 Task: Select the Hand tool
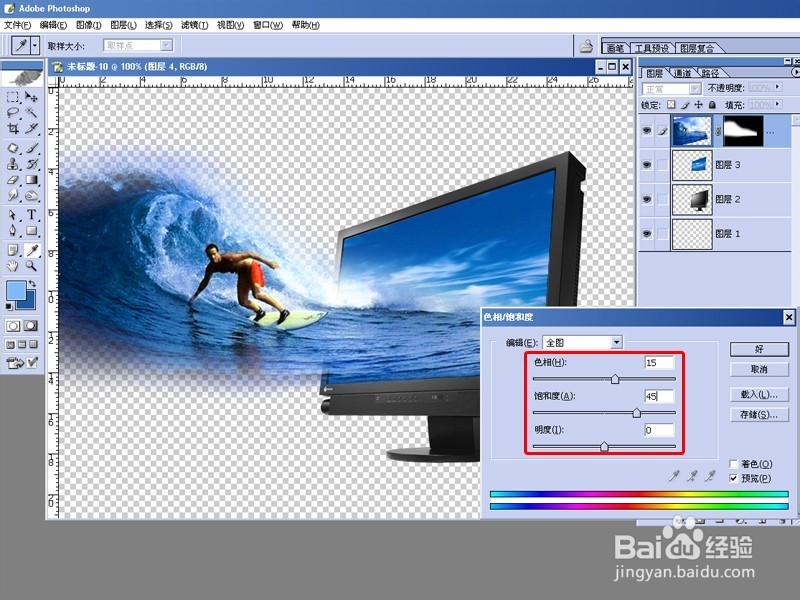pyautogui.click(x=13, y=266)
